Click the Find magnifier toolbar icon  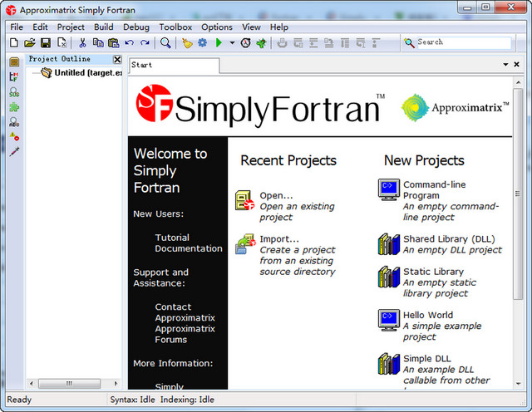coord(165,42)
